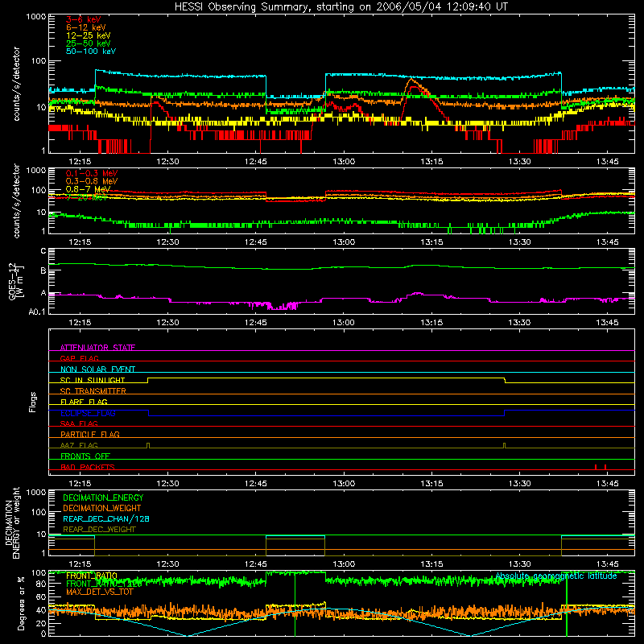644x644 pixels.
Task: Click 12:45 tick under the decimation panel
Action: [255, 564]
